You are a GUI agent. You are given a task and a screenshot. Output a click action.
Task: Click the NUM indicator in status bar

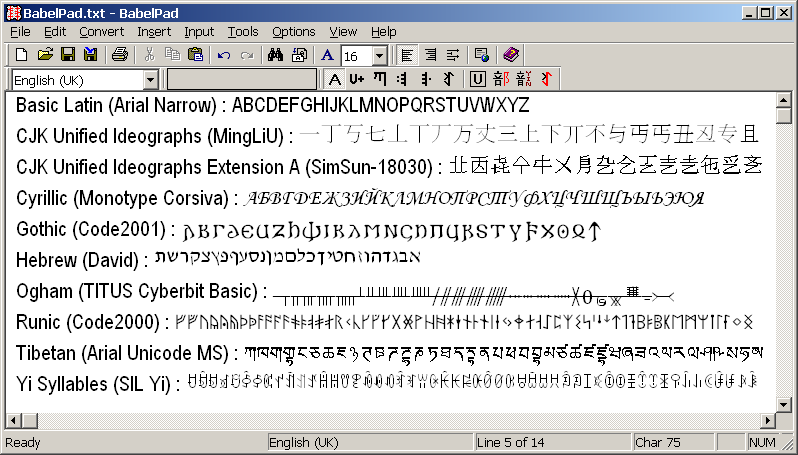[762, 442]
